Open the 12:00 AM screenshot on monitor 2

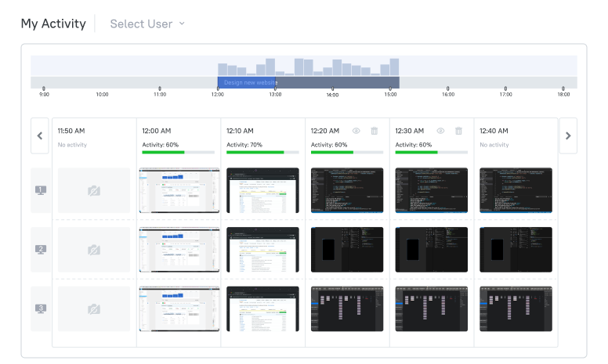(179, 250)
